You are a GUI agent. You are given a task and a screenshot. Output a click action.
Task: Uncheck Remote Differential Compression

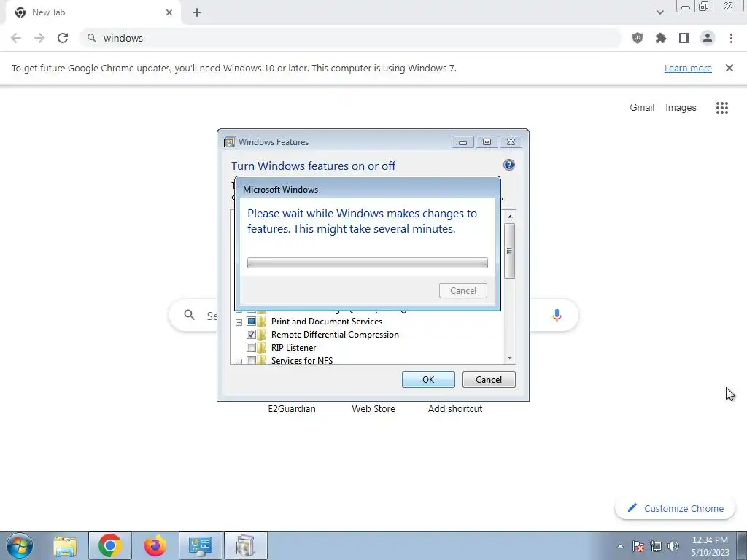pos(251,334)
